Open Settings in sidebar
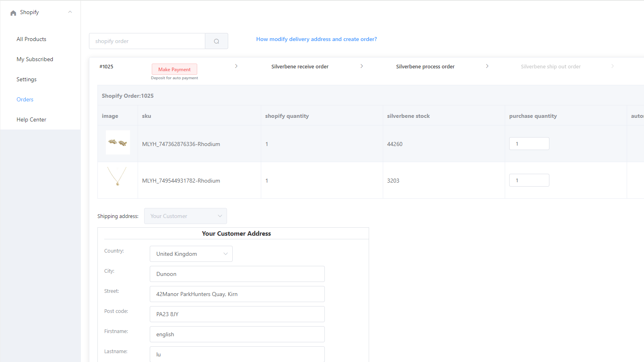The image size is (644, 362). 27,79
